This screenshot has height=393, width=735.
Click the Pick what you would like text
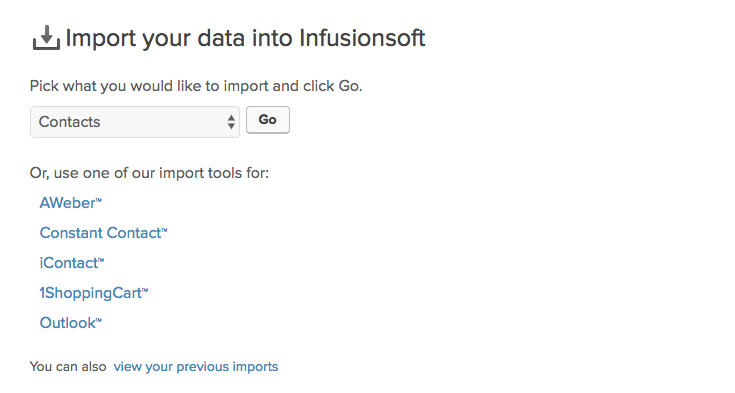116,86
